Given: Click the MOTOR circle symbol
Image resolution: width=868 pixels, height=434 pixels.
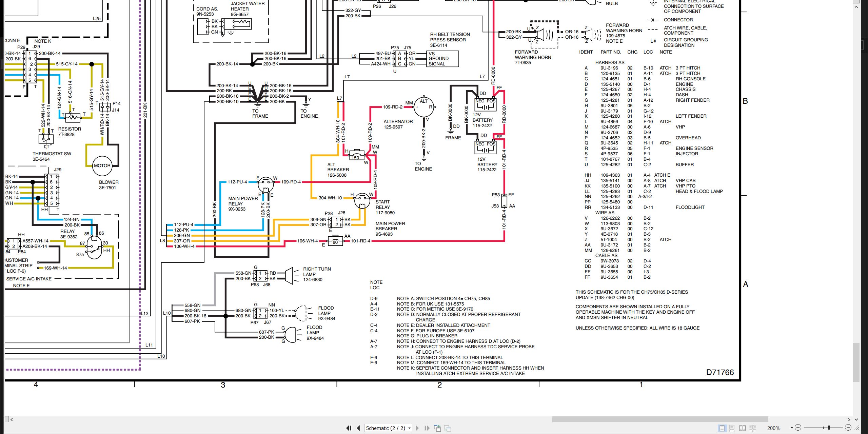Looking at the screenshot, I should [102, 166].
